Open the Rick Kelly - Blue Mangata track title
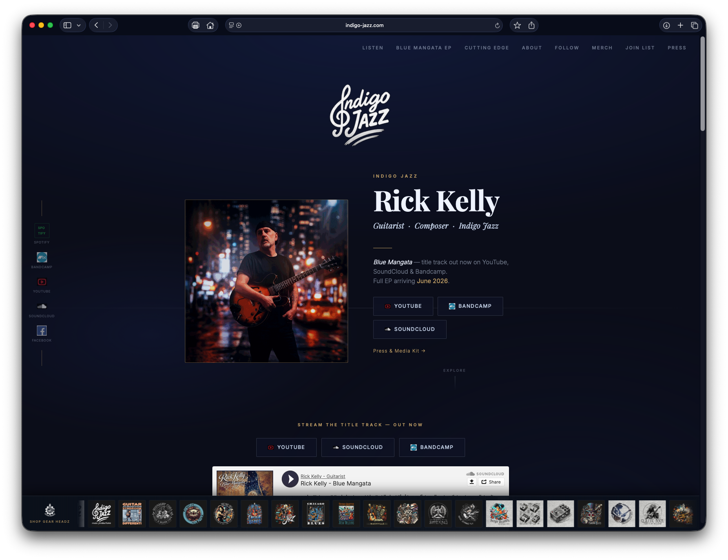The width and height of the screenshot is (728, 560). (x=336, y=484)
